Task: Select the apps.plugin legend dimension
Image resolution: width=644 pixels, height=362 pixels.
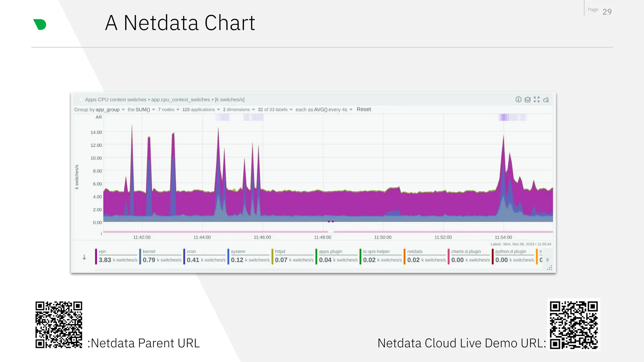Action: click(x=336, y=256)
